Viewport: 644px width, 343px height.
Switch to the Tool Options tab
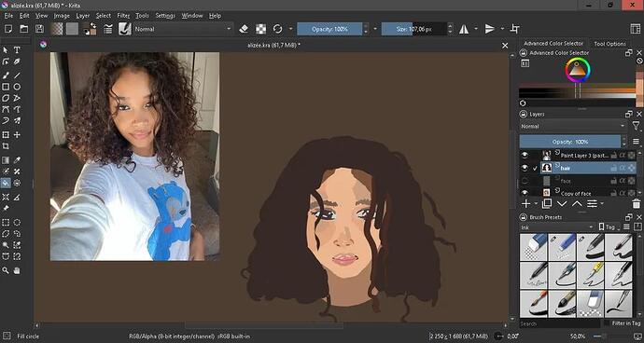click(609, 44)
